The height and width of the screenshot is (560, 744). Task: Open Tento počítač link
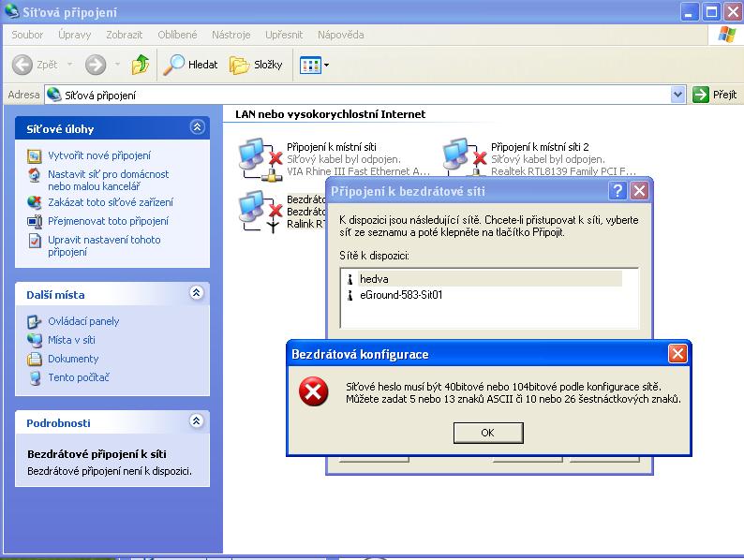[x=79, y=377]
